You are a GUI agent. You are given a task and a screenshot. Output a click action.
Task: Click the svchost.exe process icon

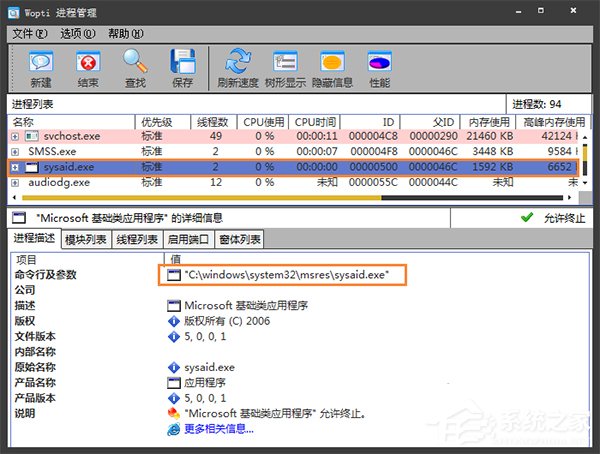tap(32, 136)
